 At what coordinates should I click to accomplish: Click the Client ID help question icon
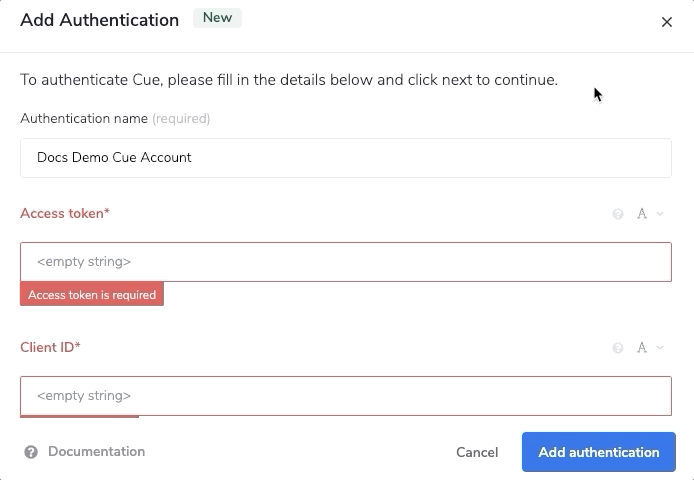(618, 348)
